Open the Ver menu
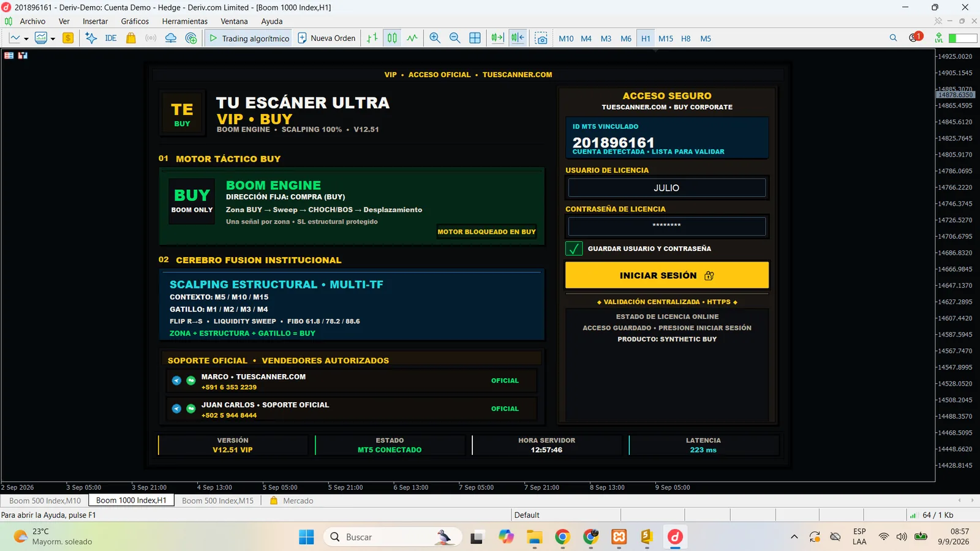This screenshot has width=980, height=551. pyautogui.click(x=64, y=21)
